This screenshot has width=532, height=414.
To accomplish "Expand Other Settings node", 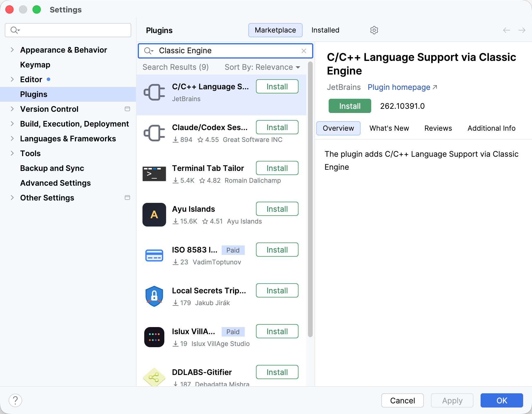I will (x=12, y=198).
